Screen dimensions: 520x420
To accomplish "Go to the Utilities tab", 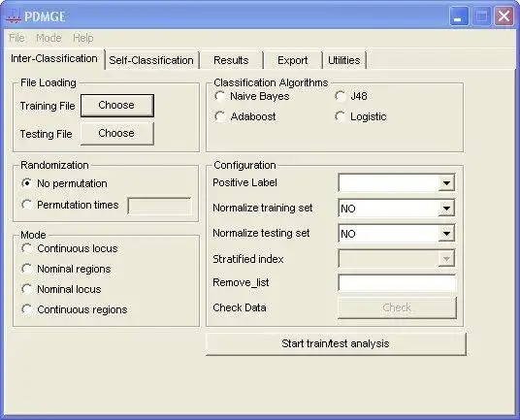I will click(x=343, y=60).
